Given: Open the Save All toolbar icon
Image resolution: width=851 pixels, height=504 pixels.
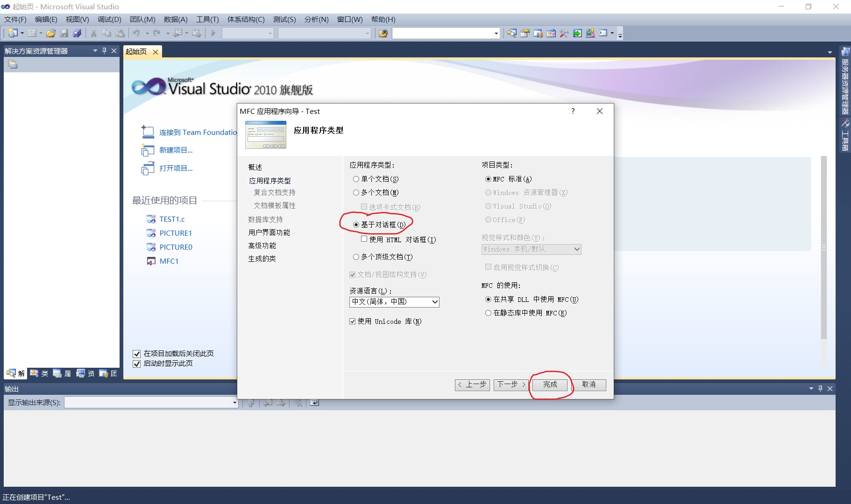Looking at the screenshot, I should tap(77, 33).
